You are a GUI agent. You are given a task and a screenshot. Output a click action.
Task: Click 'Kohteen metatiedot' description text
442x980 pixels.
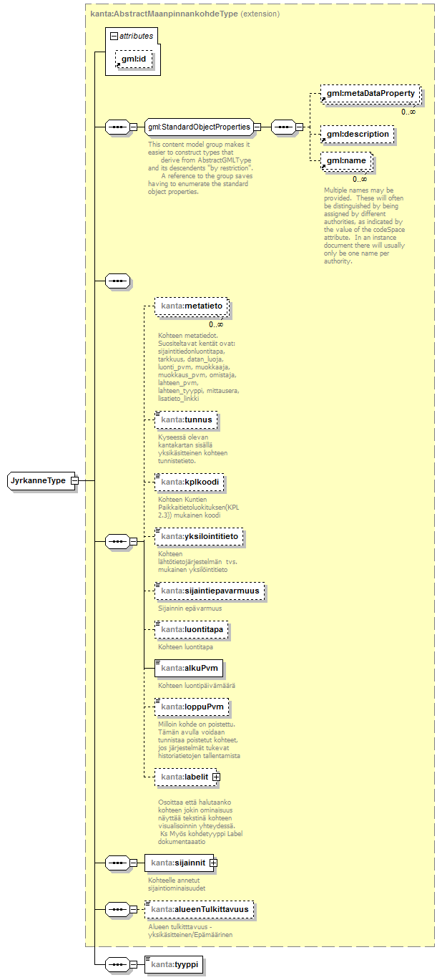coord(199,367)
